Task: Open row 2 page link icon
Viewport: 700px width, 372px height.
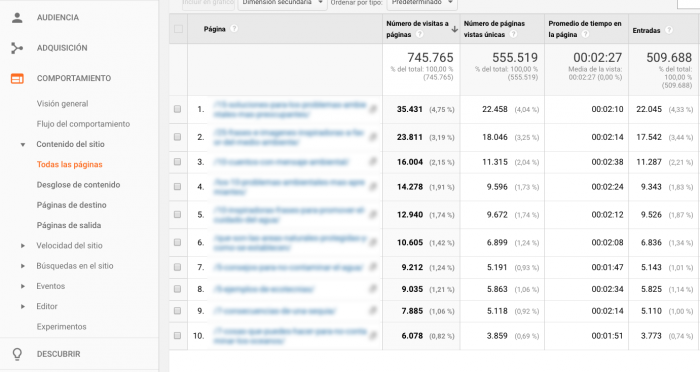Action: (373, 137)
